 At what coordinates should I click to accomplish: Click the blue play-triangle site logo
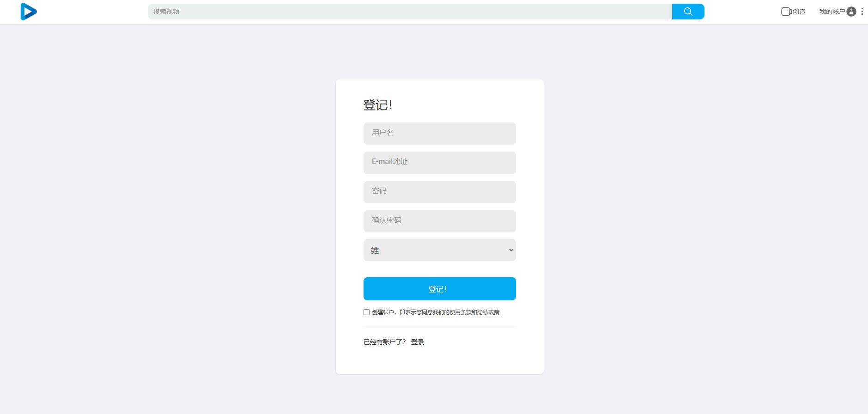pyautogui.click(x=29, y=12)
